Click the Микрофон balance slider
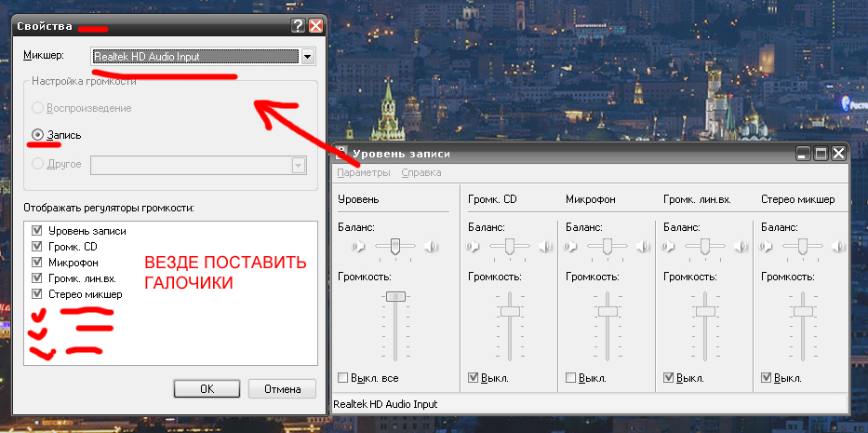The width and height of the screenshot is (868, 433). point(608,246)
